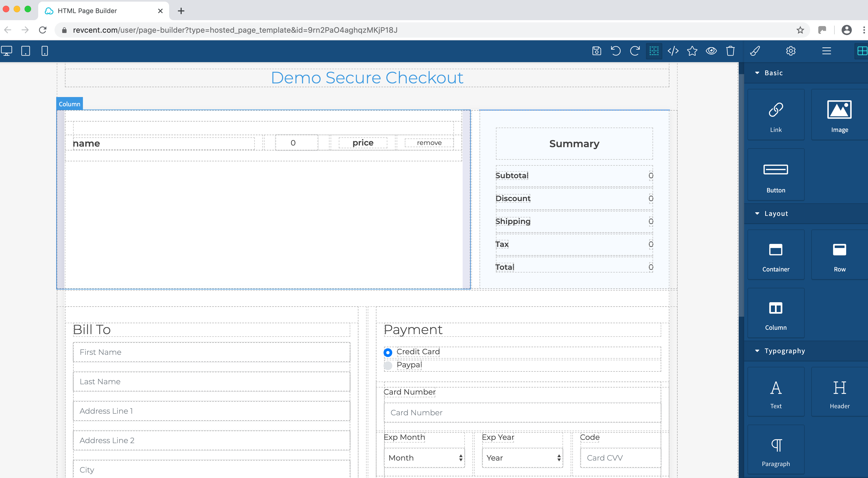Redo the last change
Image resolution: width=868 pixels, height=478 pixels.
635,51
